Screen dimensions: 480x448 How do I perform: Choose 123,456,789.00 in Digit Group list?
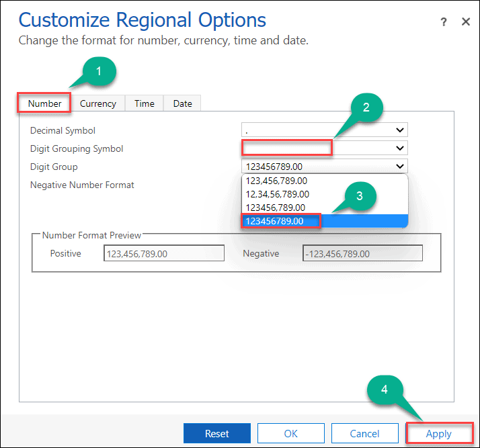[325, 181]
